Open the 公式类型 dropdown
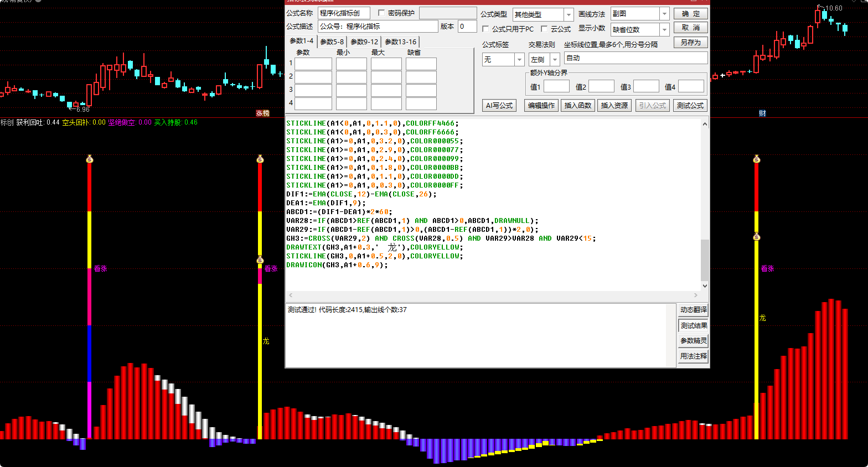Viewport: 868px width, 467px height. (x=569, y=14)
